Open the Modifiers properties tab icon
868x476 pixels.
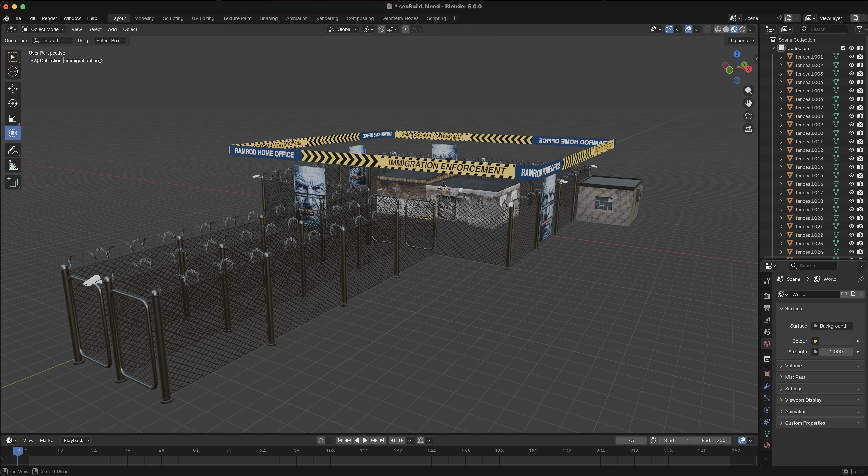click(x=767, y=386)
